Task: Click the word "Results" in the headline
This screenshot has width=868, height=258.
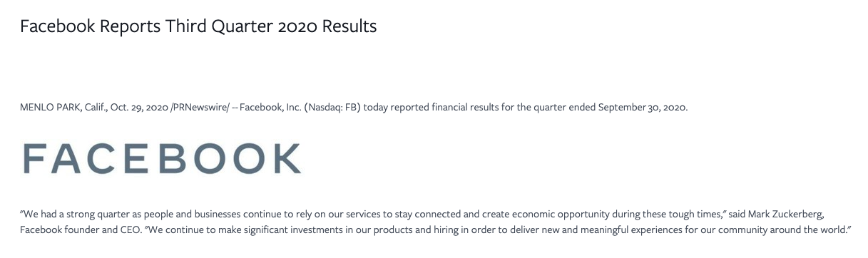Action: tap(349, 27)
